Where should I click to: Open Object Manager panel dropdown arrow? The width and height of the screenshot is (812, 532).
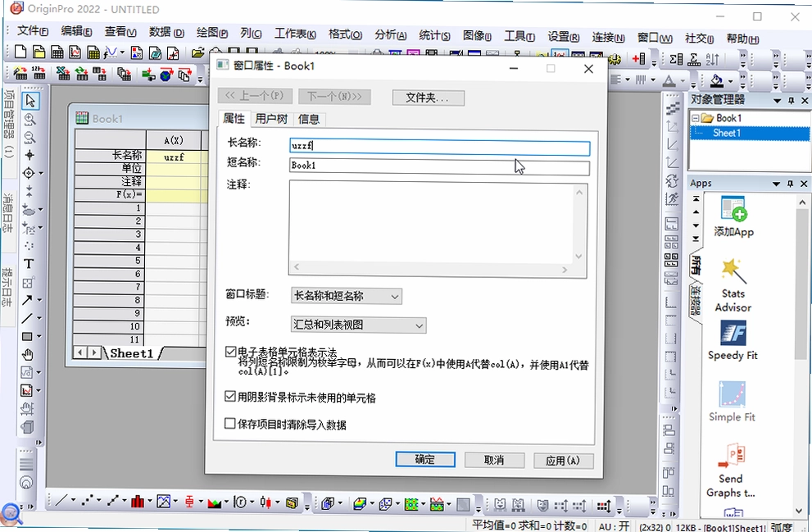point(778,101)
